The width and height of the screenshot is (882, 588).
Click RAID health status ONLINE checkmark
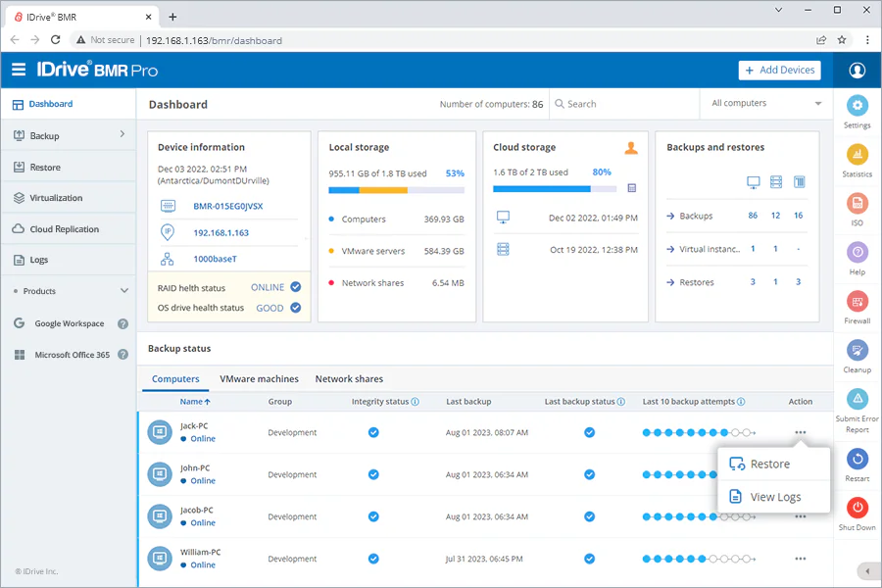tap(296, 287)
